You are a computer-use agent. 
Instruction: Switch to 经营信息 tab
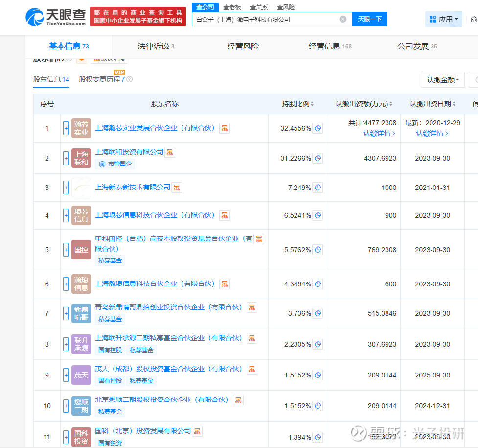pyautogui.click(x=330, y=47)
